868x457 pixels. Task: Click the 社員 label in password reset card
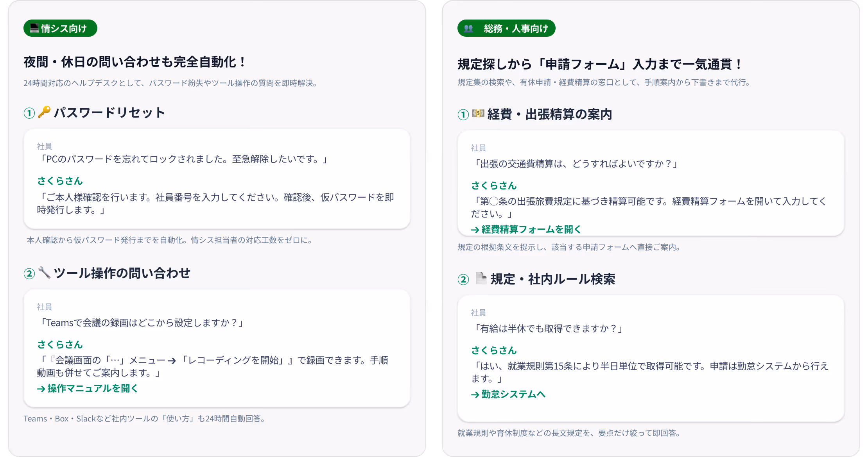[x=45, y=146]
